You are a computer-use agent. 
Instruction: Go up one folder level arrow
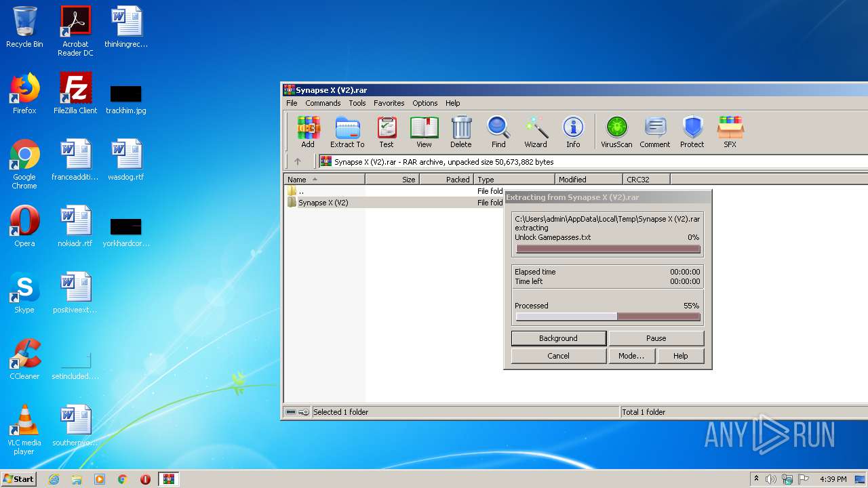pyautogui.click(x=297, y=161)
